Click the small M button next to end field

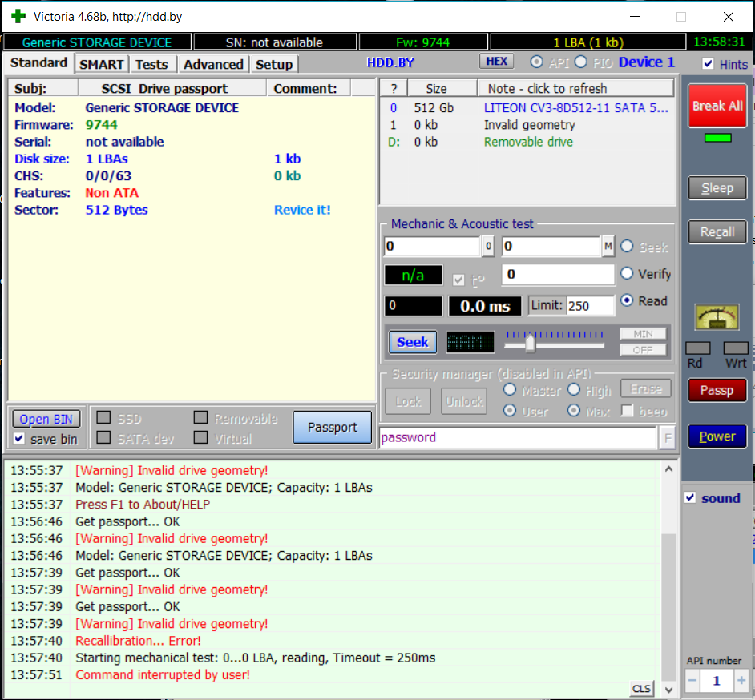click(608, 247)
